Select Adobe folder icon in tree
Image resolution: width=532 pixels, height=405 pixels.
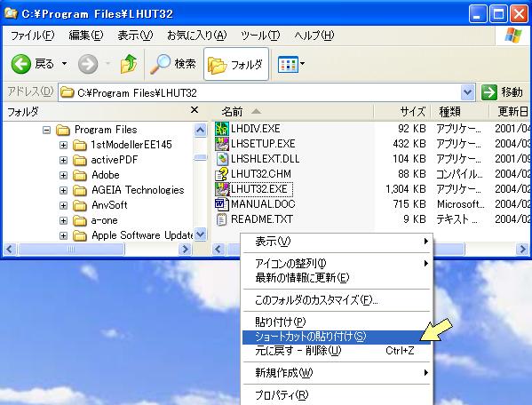click(x=80, y=175)
